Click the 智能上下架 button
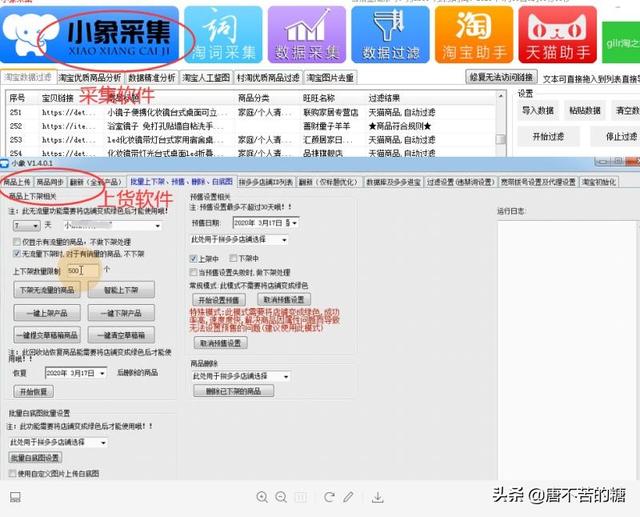640x517 pixels. pos(120,290)
